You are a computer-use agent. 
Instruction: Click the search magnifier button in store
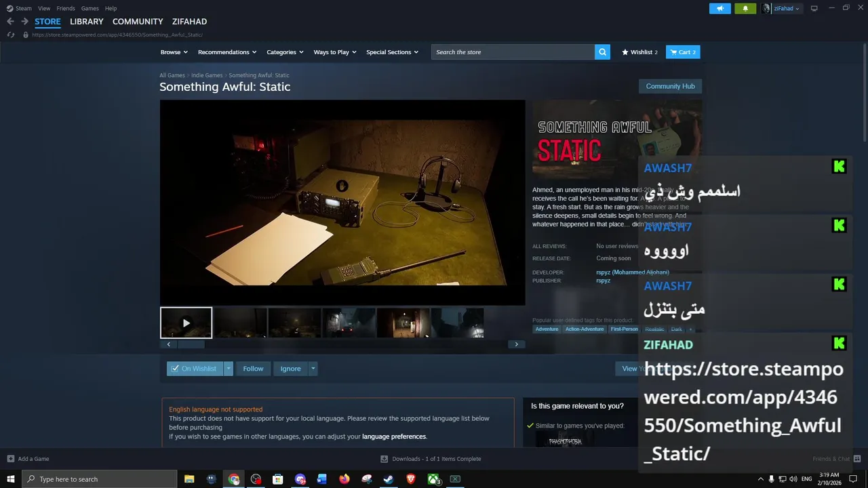602,52
